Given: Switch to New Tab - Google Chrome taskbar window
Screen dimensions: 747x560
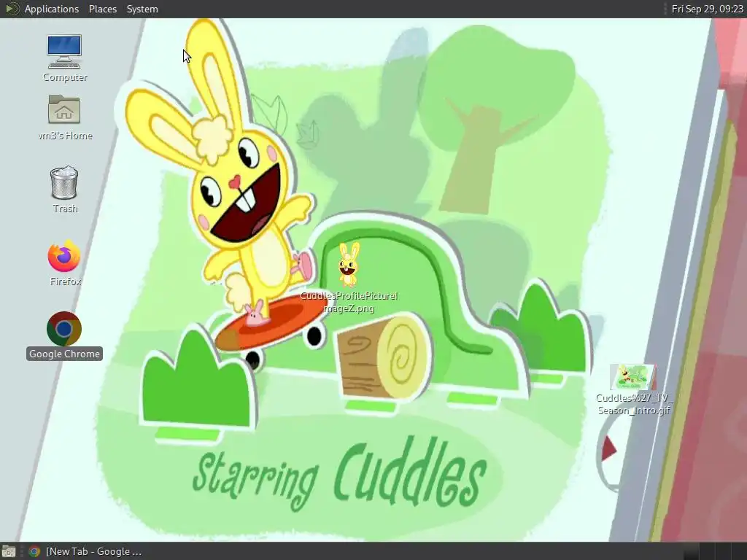Looking at the screenshot, I should [x=86, y=551].
